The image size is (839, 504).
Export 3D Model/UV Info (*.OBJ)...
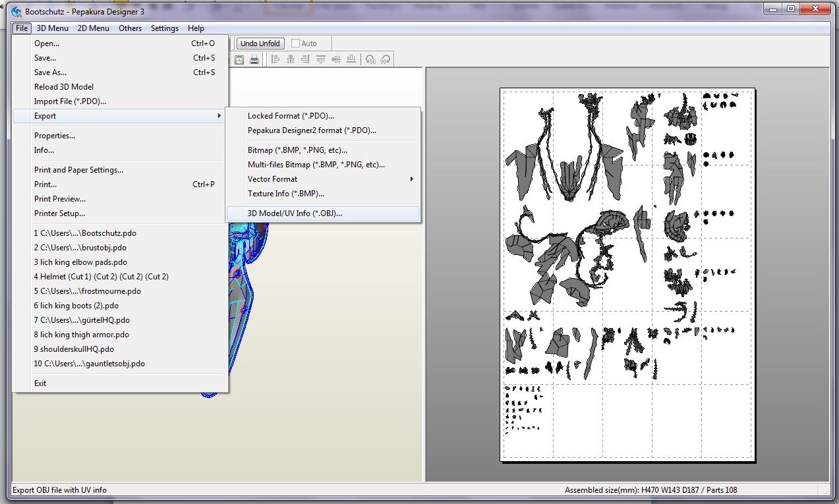(x=323, y=213)
